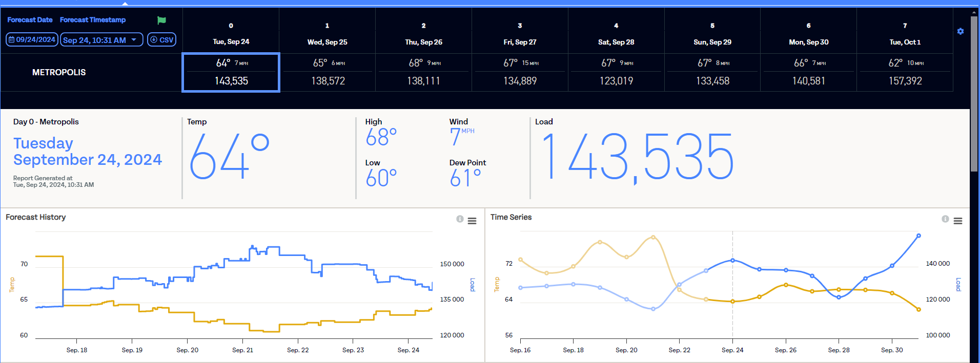Select day 7 Tue, Oct 1 column

pos(905,31)
